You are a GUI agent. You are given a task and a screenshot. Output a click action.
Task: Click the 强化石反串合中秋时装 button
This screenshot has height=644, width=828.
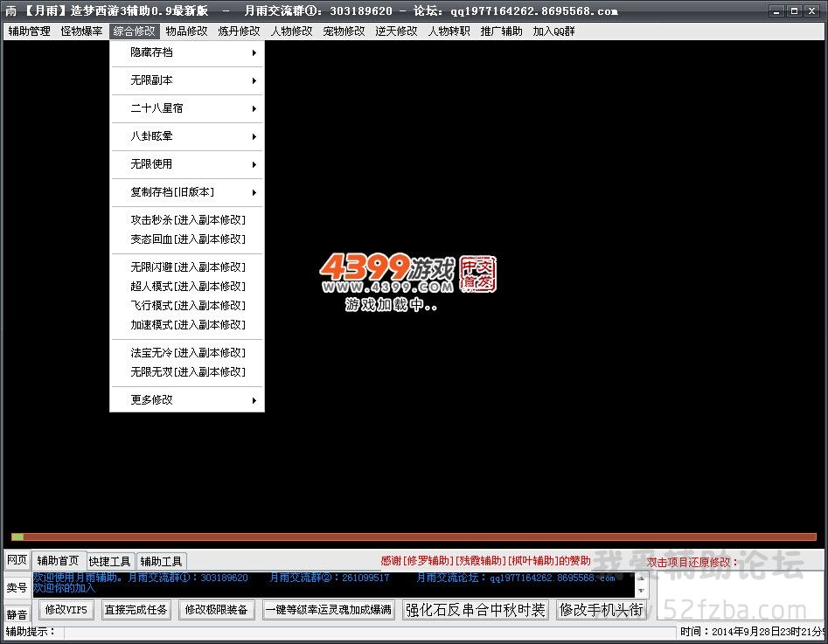(x=476, y=610)
